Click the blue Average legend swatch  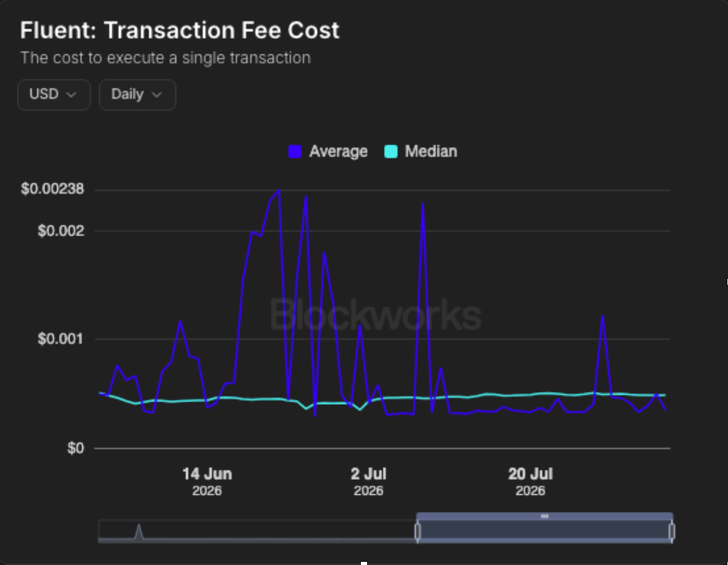click(x=295, y=152)
